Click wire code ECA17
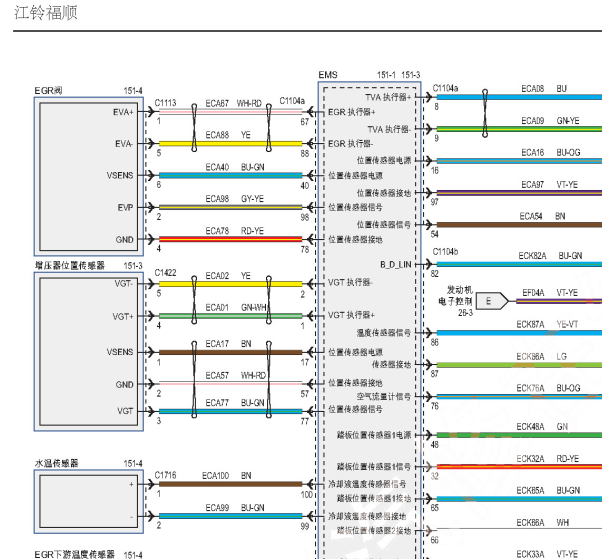Screen dimensions: 602x559 point(217,344)
